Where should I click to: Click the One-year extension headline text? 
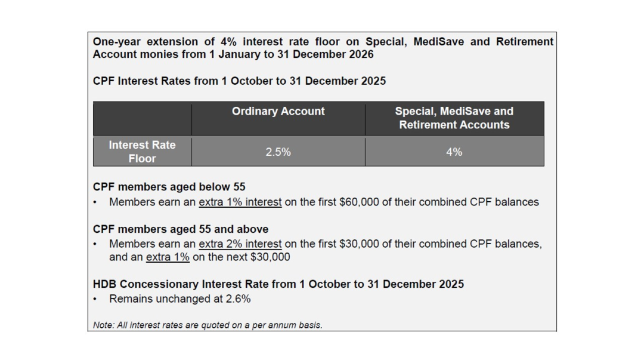323,48
